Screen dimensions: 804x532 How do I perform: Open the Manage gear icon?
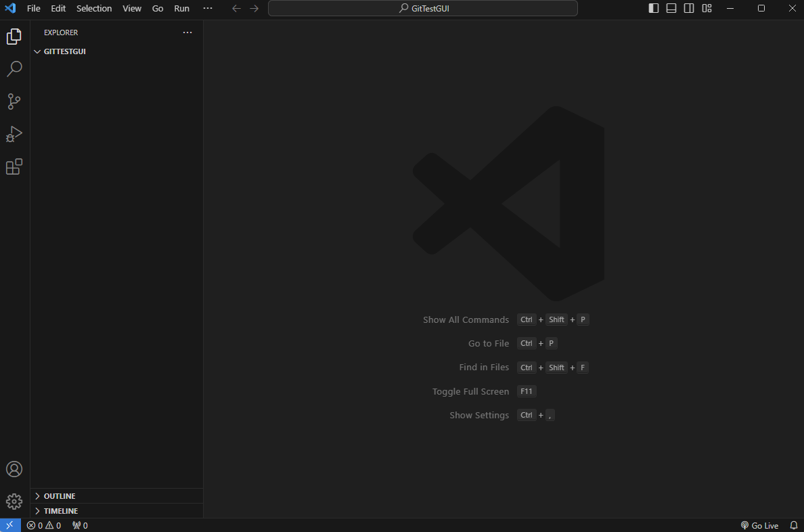pyautogui.click(x=14, y=502)
